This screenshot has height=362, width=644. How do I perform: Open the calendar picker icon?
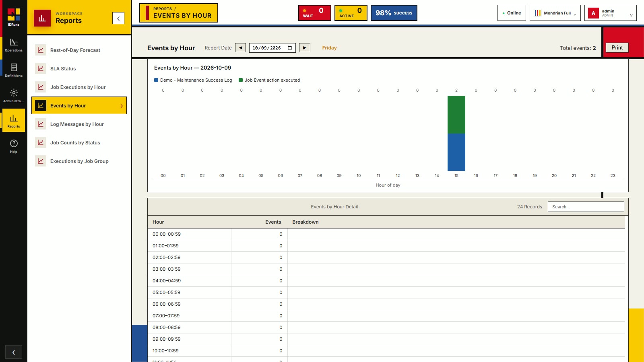coord(290,48)
